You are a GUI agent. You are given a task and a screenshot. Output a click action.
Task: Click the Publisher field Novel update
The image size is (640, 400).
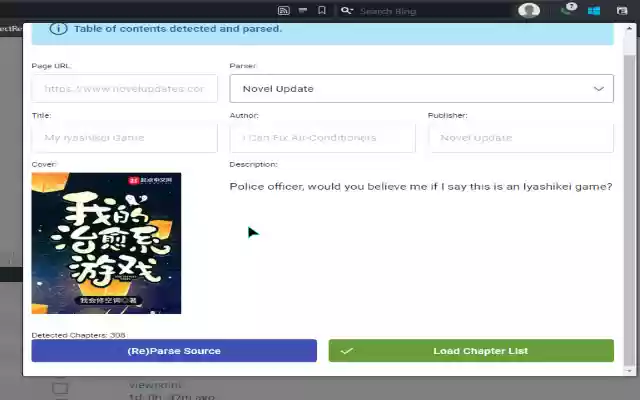521,138
